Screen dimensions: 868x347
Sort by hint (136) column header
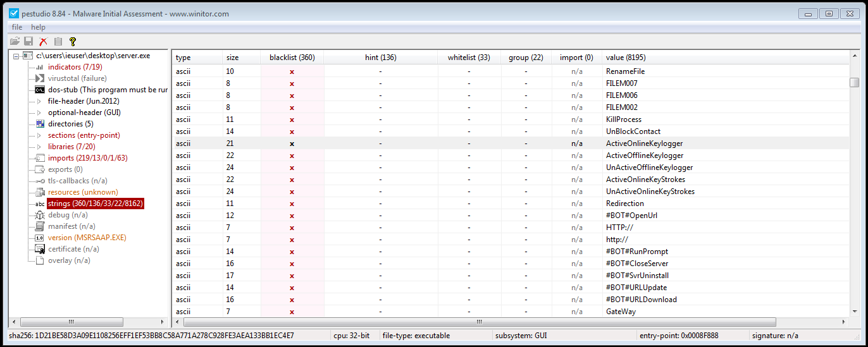380,58
